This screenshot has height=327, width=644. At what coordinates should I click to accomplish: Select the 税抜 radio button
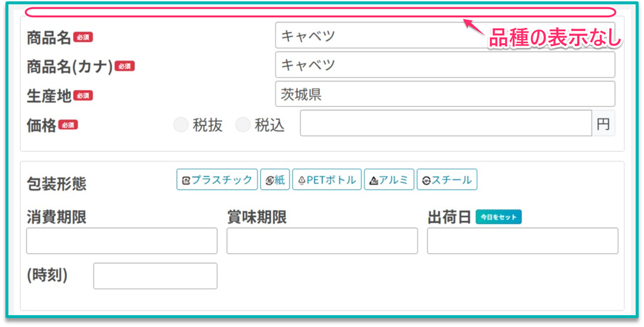[181, 125]
